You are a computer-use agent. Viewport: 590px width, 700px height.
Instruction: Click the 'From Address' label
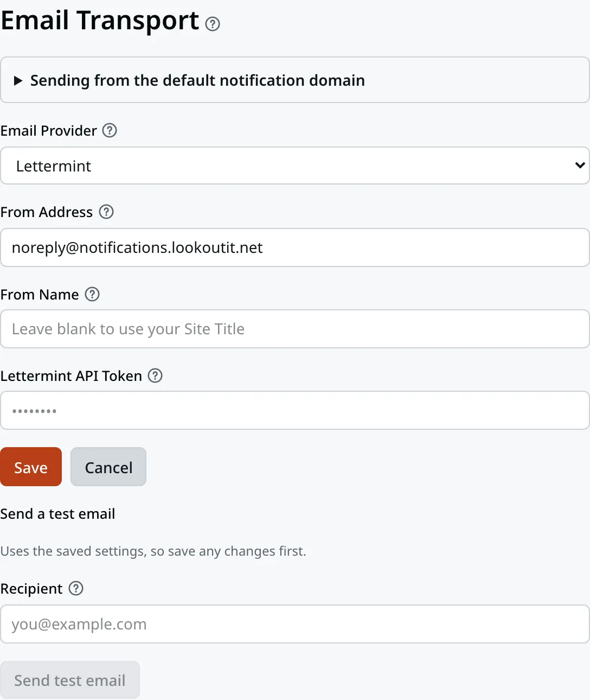[x=47, y=212]
